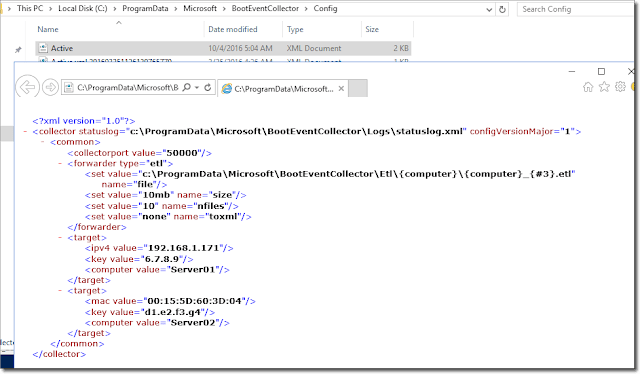
Task: Click the collectorport value 50000 line
Action: 140,153
